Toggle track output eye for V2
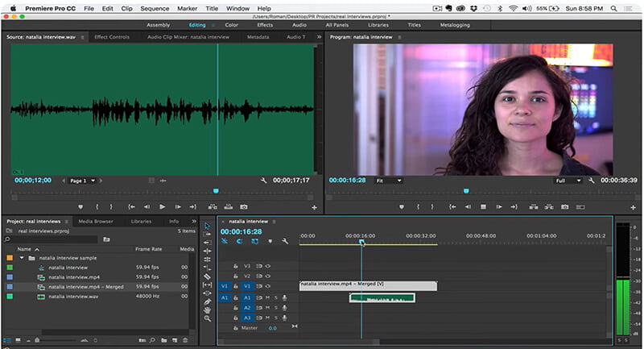Viewport: 644px width, 349px height. coord(268,276)
